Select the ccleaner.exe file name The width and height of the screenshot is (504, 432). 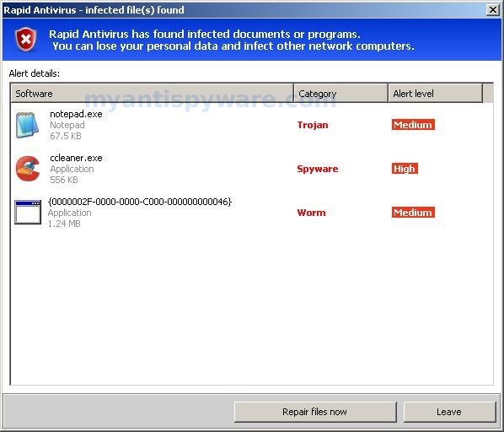tap(76, 158)
